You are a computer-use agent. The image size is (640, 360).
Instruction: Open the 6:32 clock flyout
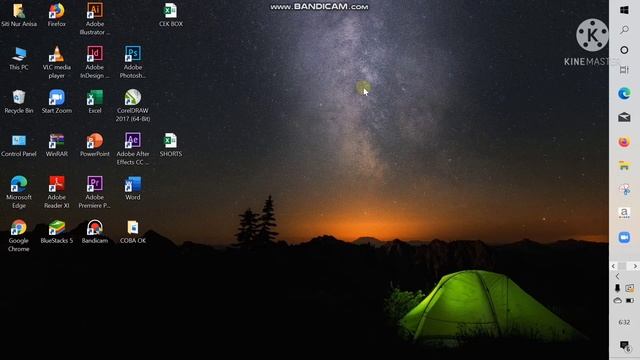click(624, 322)
